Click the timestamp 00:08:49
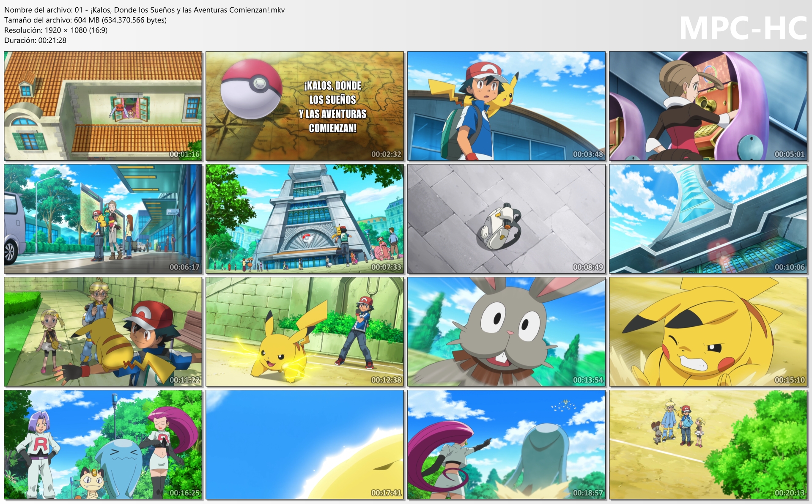Viewport: 812px width, 504px height. (588, 267)
